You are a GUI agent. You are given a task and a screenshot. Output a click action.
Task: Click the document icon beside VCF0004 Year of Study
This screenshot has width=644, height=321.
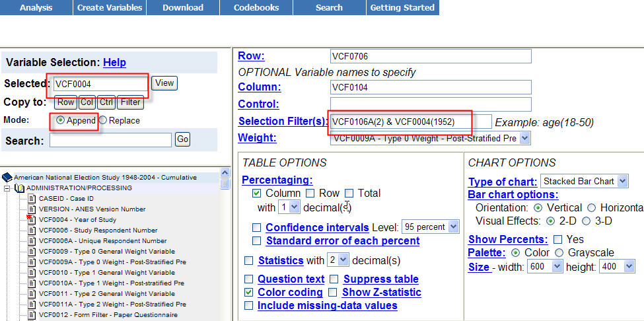(32, 219)
